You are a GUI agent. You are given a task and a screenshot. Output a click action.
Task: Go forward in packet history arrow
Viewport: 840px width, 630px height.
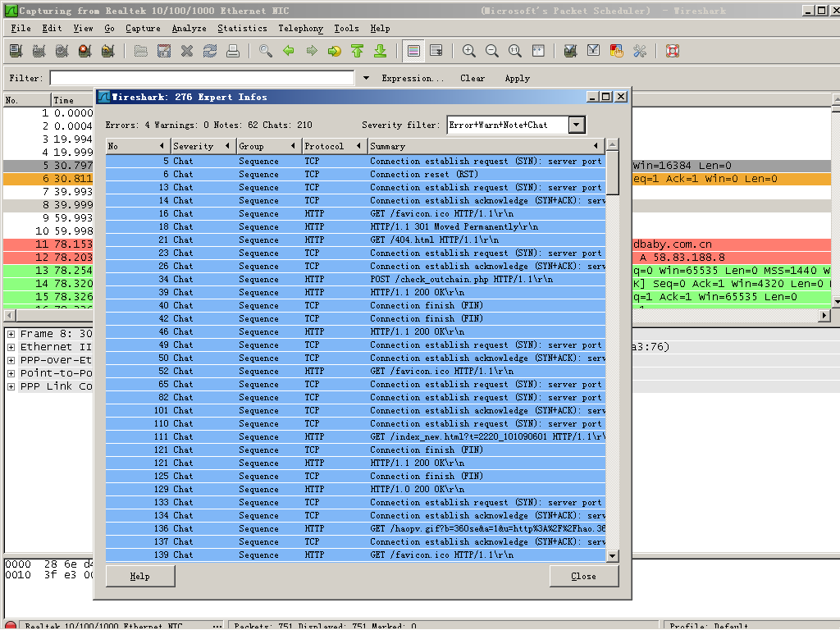click(x=312, y=51)
